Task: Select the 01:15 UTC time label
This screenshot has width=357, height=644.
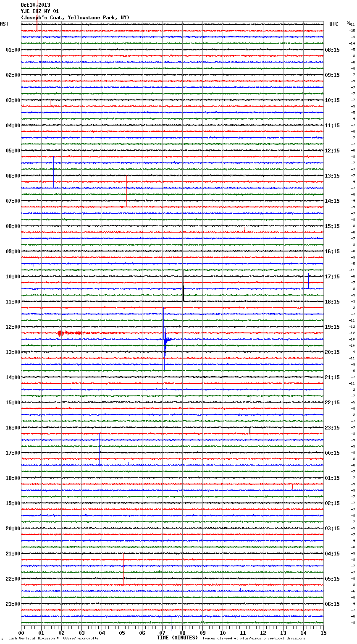Action: pos(332,478)
